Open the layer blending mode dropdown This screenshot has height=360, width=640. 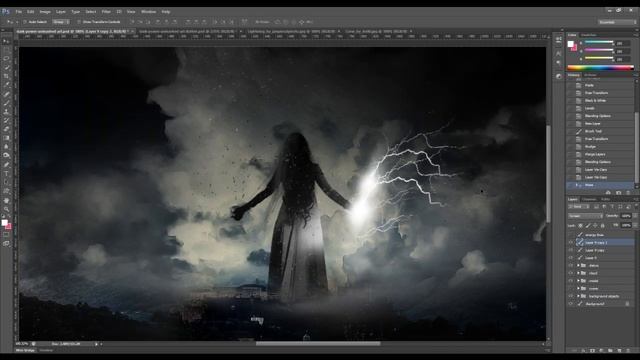(x=585, y=216)
